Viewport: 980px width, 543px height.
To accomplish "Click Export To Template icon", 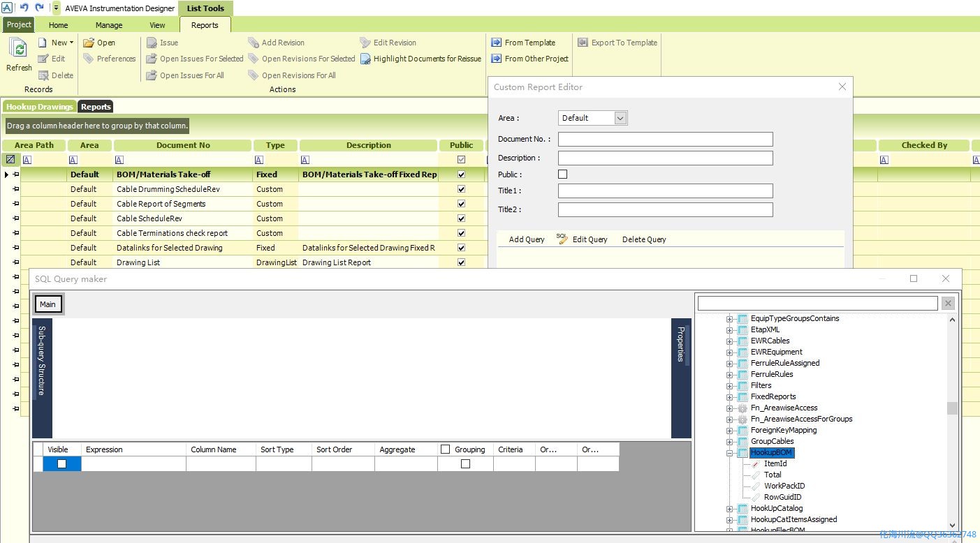I will click(x=583, y=43).
